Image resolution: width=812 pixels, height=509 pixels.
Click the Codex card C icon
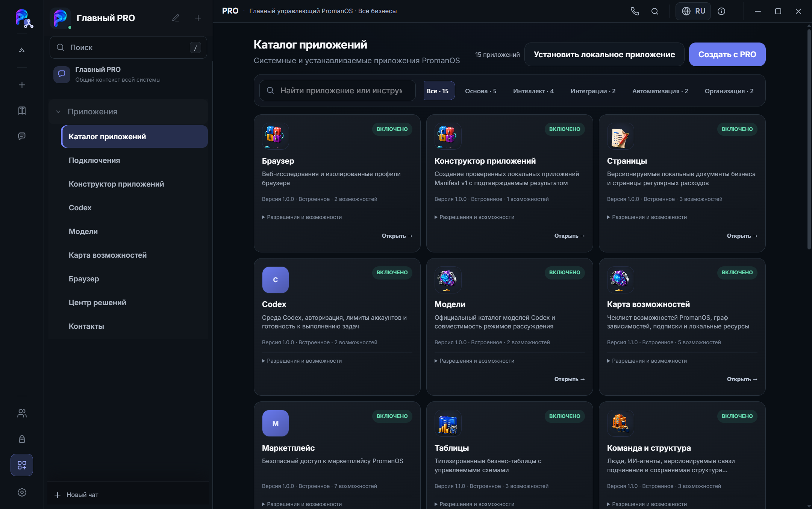coord(275,280)
